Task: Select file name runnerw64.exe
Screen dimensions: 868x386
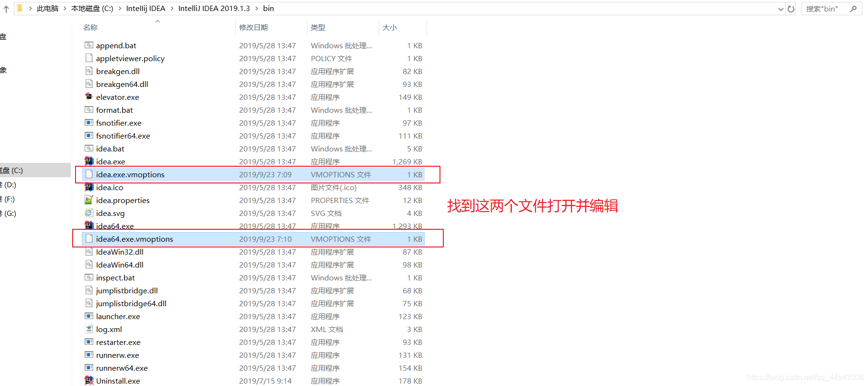Action: [x=122, y=368]
